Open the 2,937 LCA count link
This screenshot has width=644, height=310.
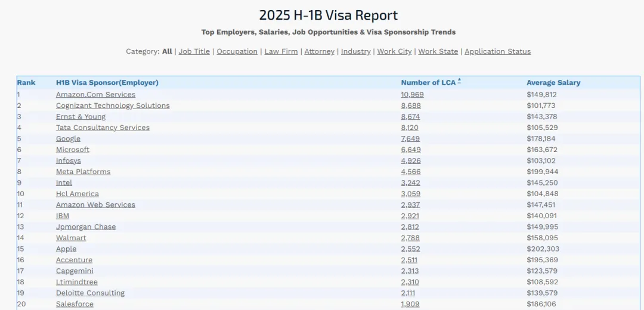click(411, 205)
